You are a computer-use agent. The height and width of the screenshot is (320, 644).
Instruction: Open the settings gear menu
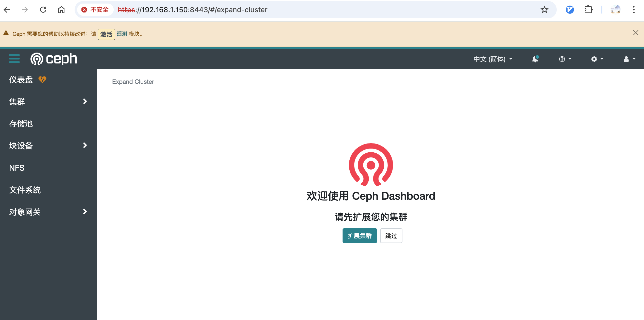tap(595, 59)
